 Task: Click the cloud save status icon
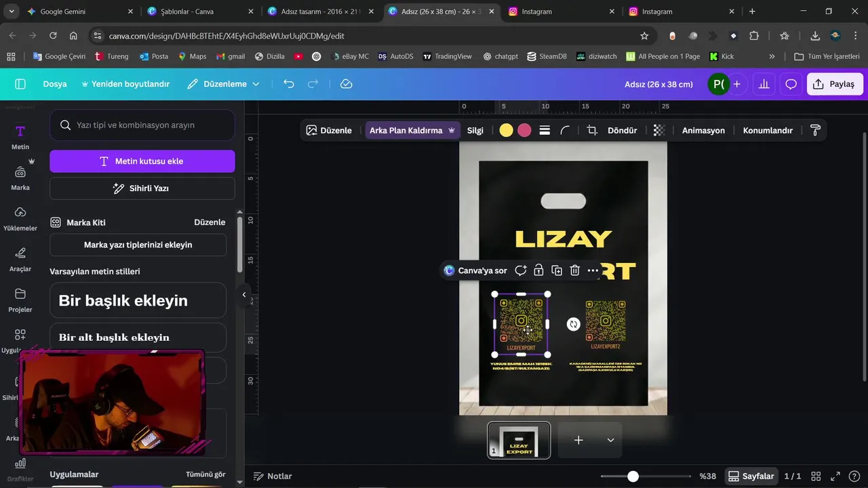[347, 84]
